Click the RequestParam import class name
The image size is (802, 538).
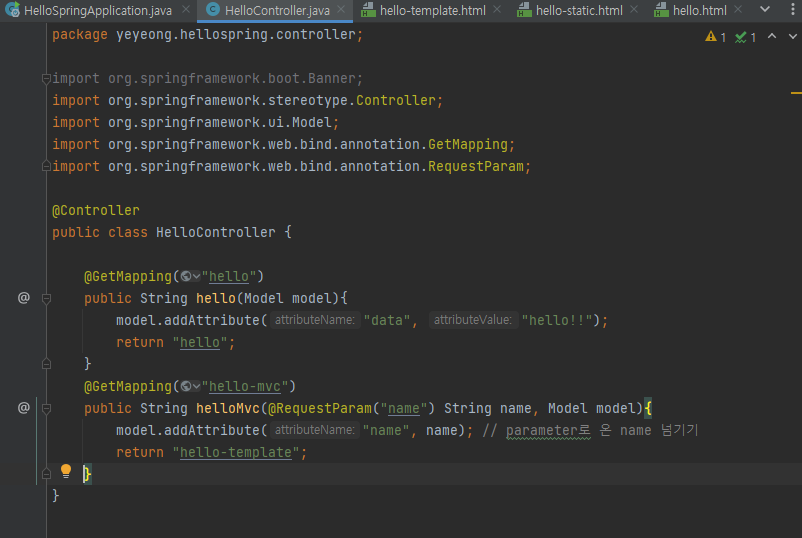[476, 166]
